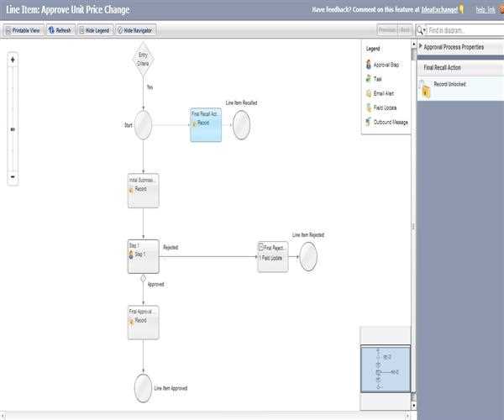
Task: Click the search magnifier icon
Action: [421, 30]
